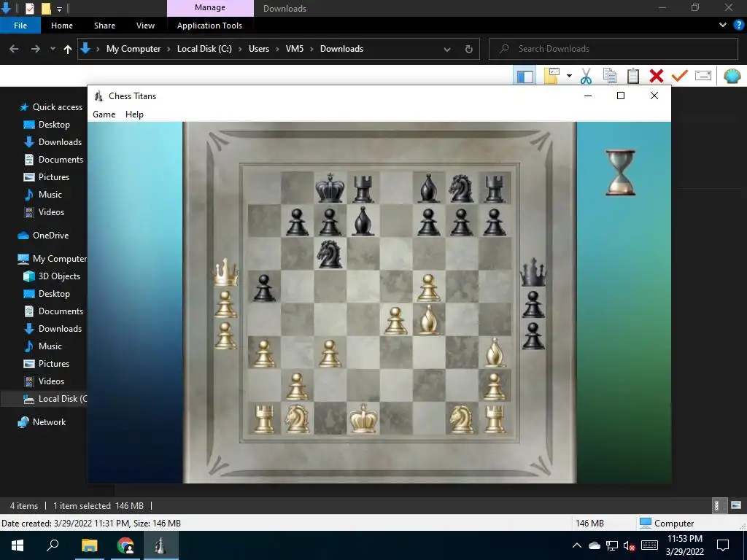The height and width of the screenshot is (560, 747).
Task: Click Users in the address path
Action: pyautogui.click(x=259, y=49)
